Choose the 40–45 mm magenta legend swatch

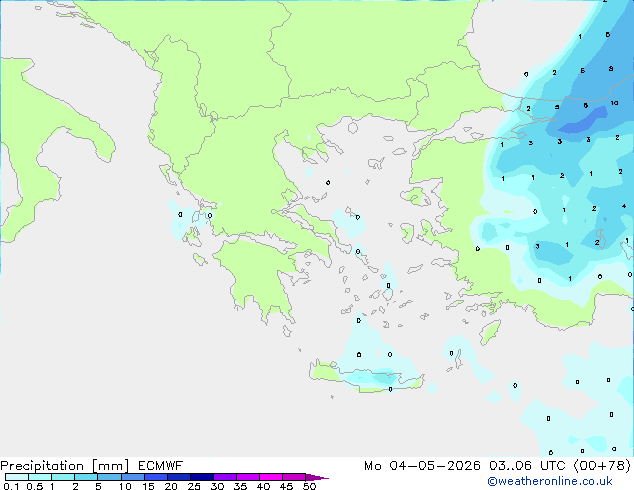click(x=270, y=477)
